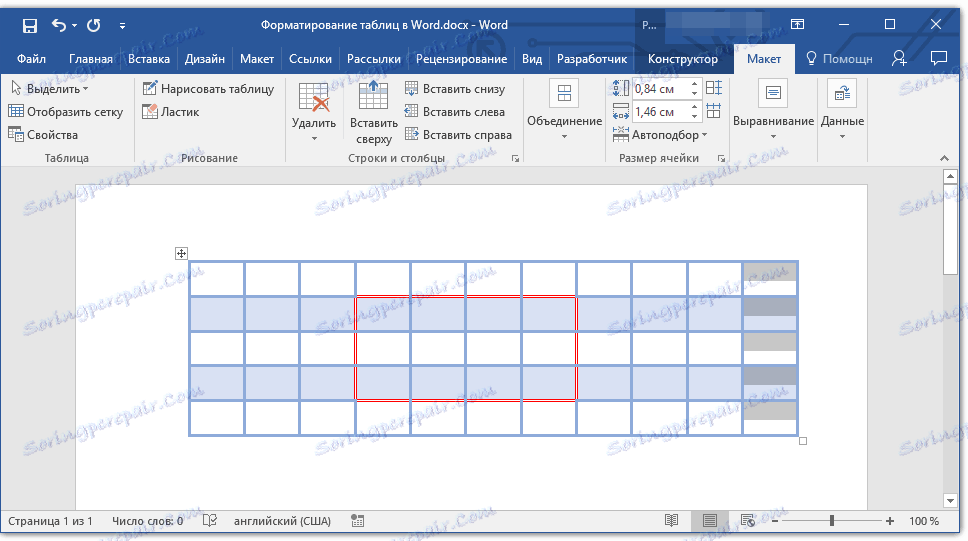Open the share user icon
The width and height of the screenshot is (968, 541).
click(x=899, y=58)
